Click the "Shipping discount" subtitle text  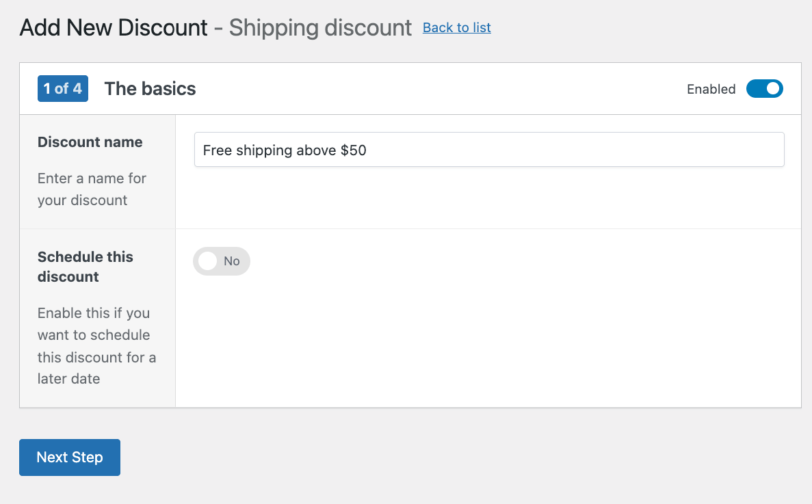tap(320, 28)
